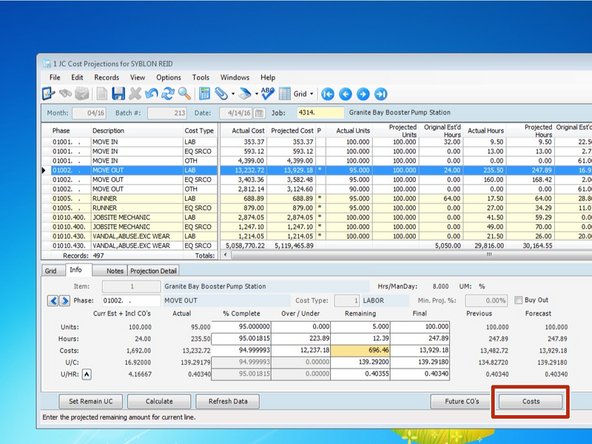The width and height of the screenshot is (592, 444).
Task: Open the Tools menu
Action: [200, 77]
